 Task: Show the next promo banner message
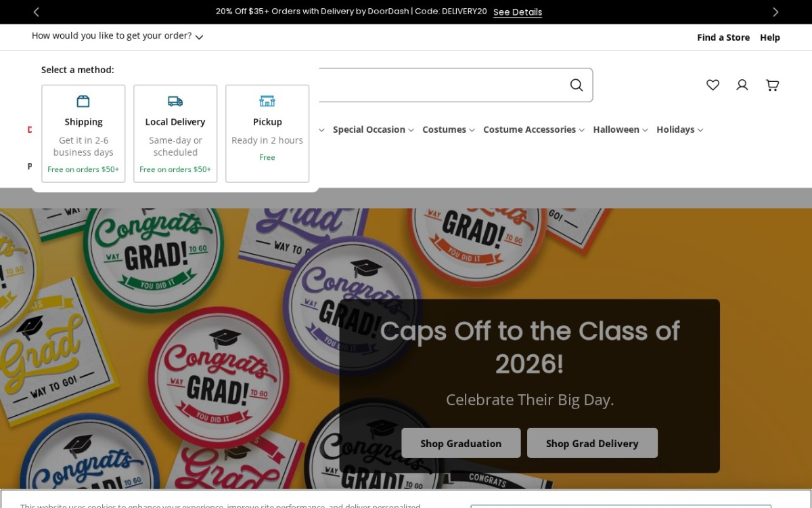(775, 12)
